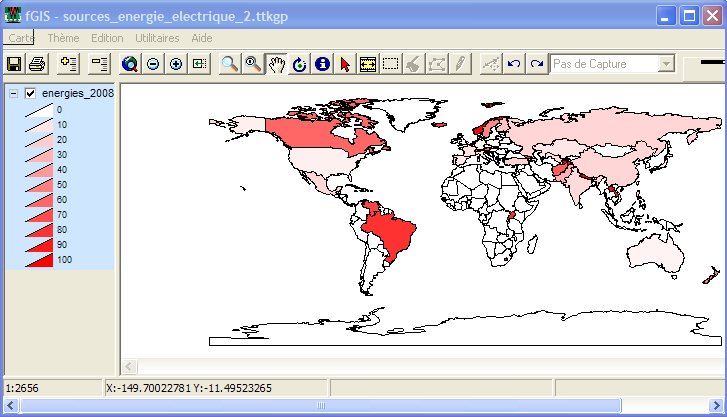This screenshot has height=417, width=727.
Task: Collapse the energies_2008 legend tree
Action: tap(12, 94)
